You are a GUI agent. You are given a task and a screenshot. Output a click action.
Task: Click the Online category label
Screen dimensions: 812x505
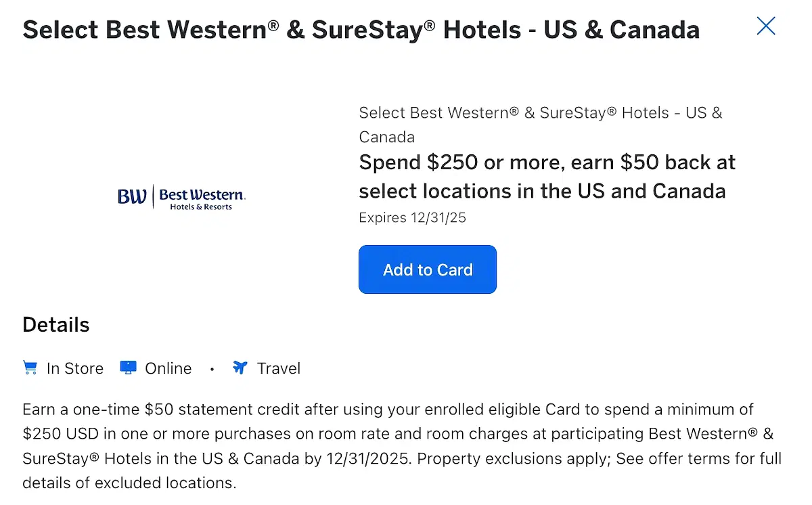[167, 368]
